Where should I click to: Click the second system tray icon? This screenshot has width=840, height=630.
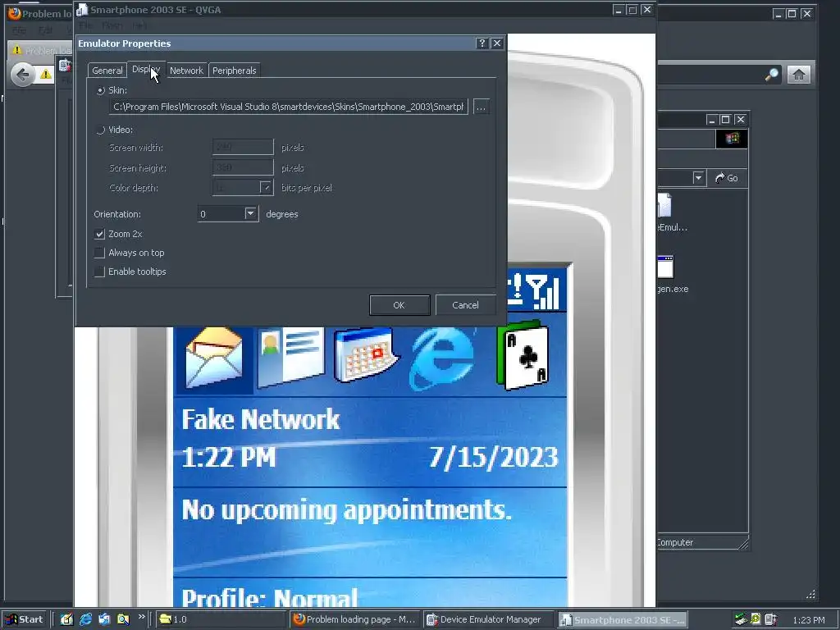tap(756, 620)
